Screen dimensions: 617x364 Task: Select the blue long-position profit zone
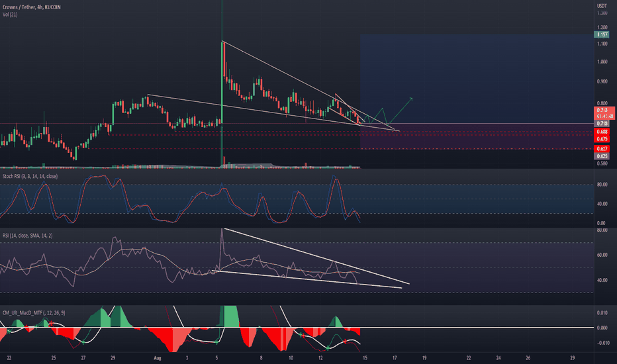point(476,79)
